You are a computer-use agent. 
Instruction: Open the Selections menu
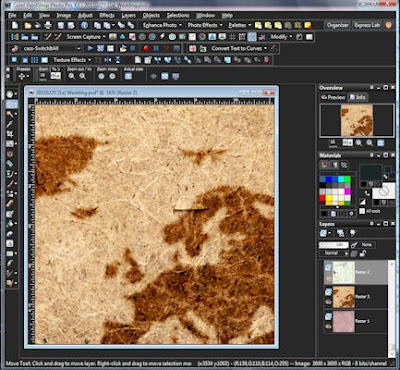[x=178, y=15]
